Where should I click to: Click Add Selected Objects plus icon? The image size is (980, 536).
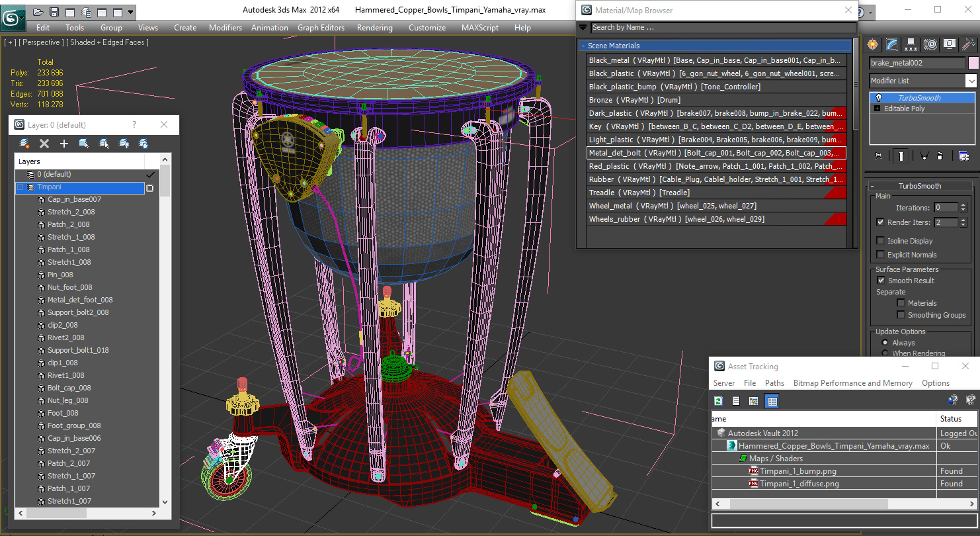click(64, 144)
